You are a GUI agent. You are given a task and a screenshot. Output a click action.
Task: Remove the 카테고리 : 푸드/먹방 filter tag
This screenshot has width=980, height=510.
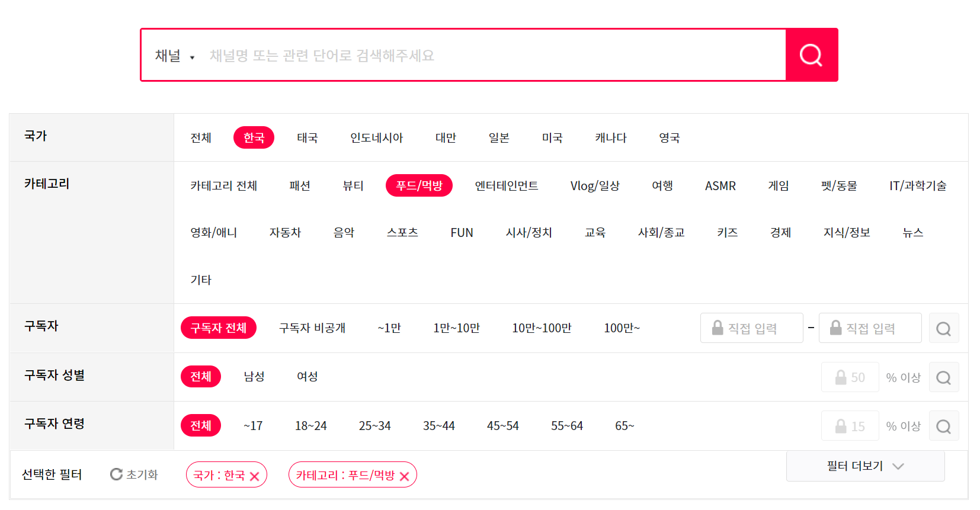405,476
